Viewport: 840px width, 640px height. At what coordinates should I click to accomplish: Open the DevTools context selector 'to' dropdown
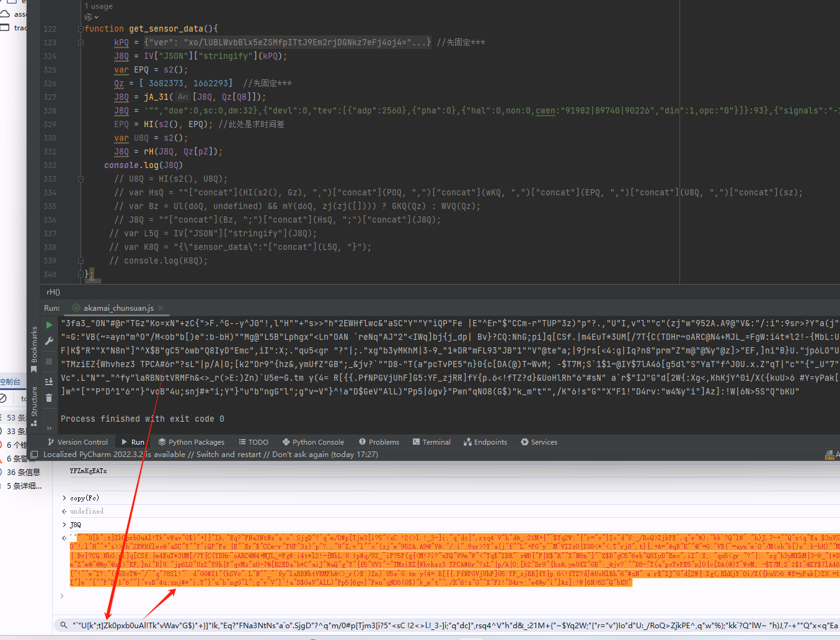click(x=24, y=398)
